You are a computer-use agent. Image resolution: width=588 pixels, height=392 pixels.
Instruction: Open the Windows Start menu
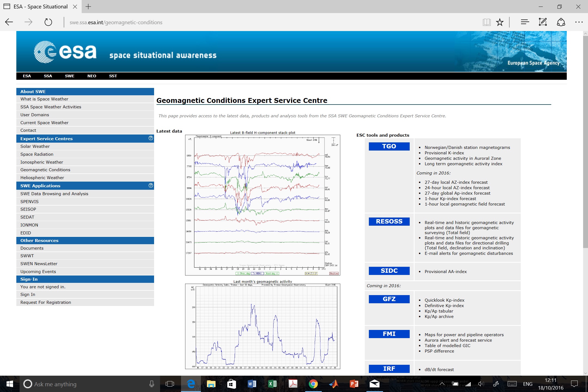(x=10, y=384)
